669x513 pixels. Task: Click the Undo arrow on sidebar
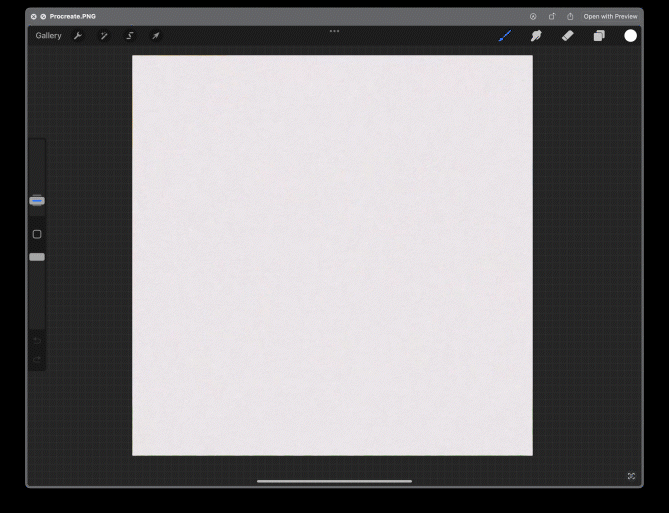(x=37, y=340)
